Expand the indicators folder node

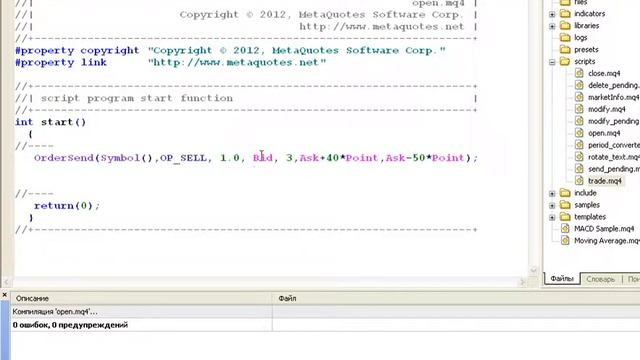pos(552,14)
